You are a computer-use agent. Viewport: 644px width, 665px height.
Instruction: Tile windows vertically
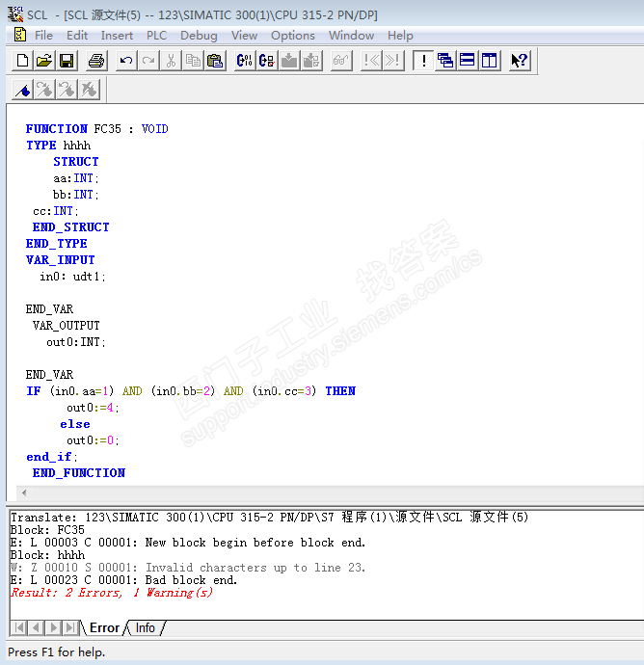pyautogui.click(x=490, y=61)
